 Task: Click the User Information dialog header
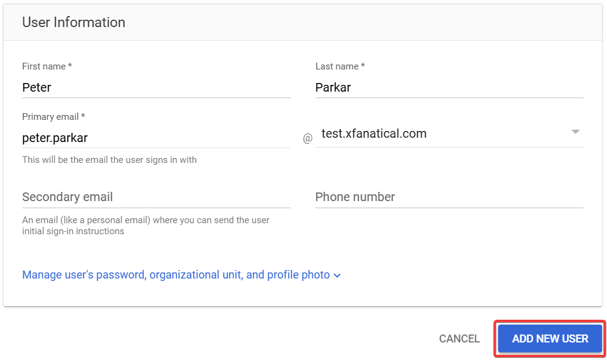tap(73, 22)
